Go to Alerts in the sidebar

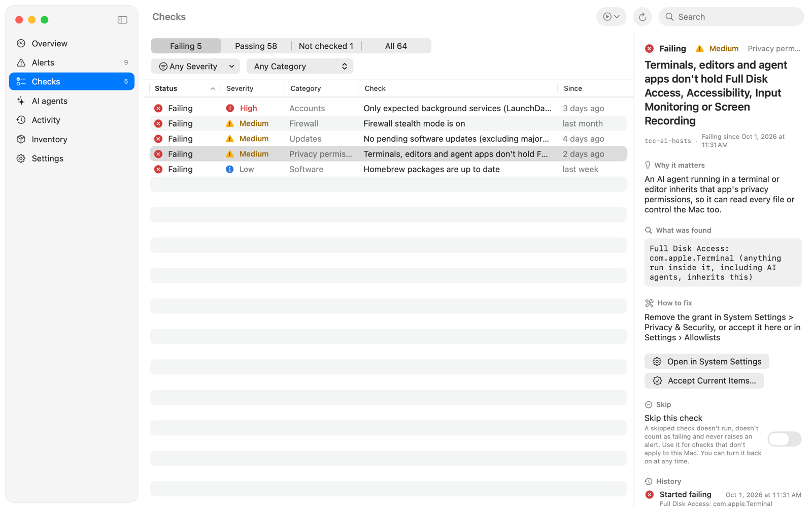72,62
